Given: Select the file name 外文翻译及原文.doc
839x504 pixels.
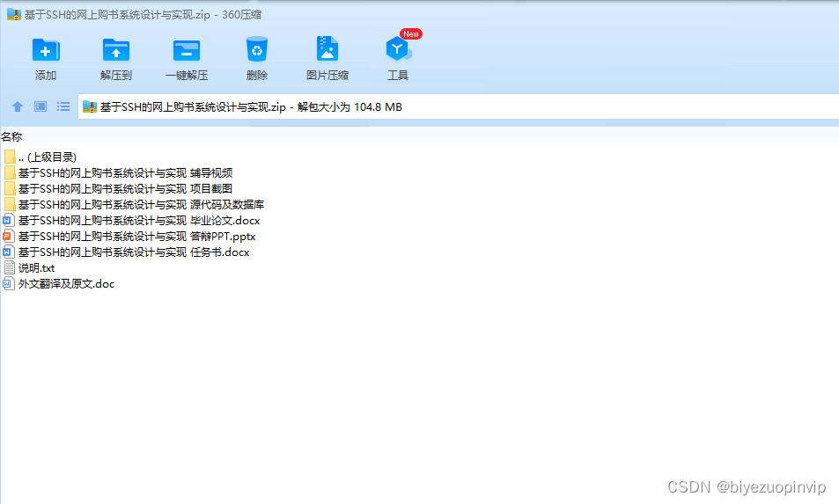Looking at the screenshot, I should tap(66, 283).
